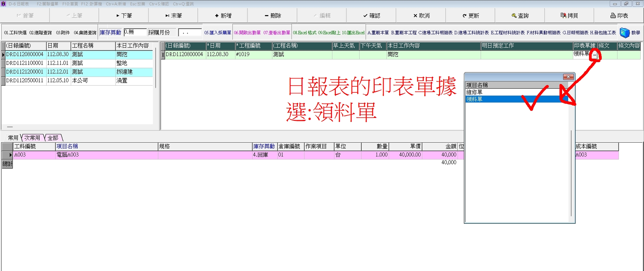The height and width of the screenshot is (271, 644).
Task: Confirm changes with 確認 button
Action: (371, 16)
